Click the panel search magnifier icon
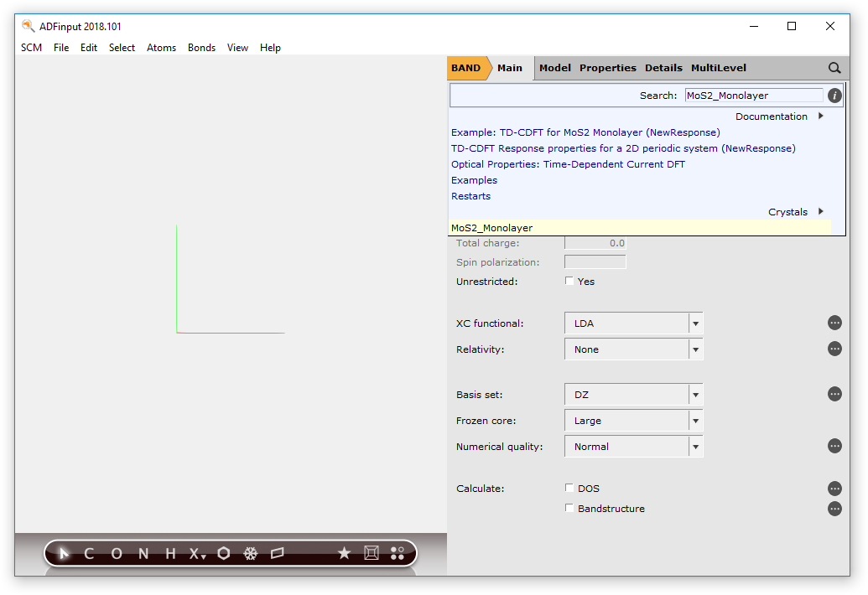 coord(834,68)
